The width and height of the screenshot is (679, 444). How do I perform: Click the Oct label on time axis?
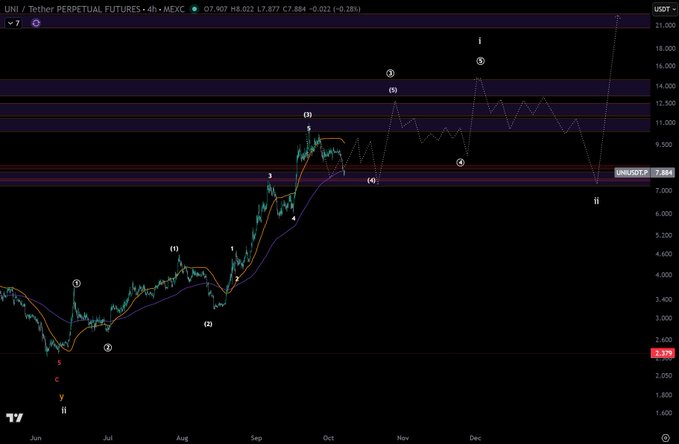pyautogui.click(x=328, y=438)
